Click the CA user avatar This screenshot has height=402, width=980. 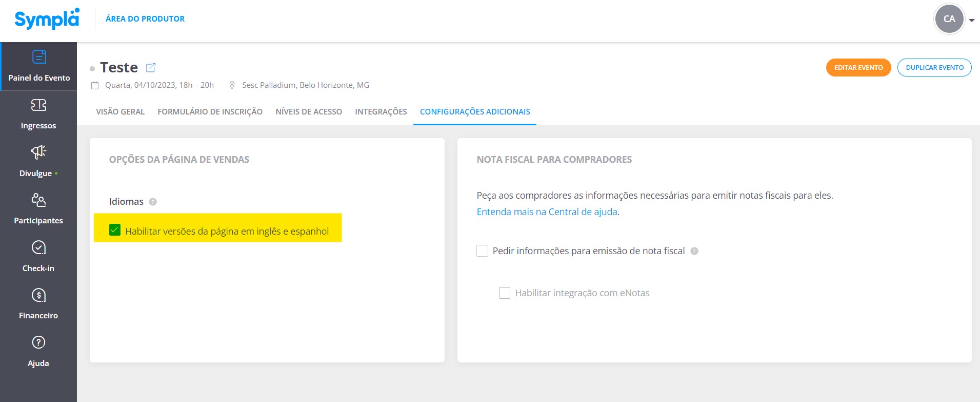[949, 19]
